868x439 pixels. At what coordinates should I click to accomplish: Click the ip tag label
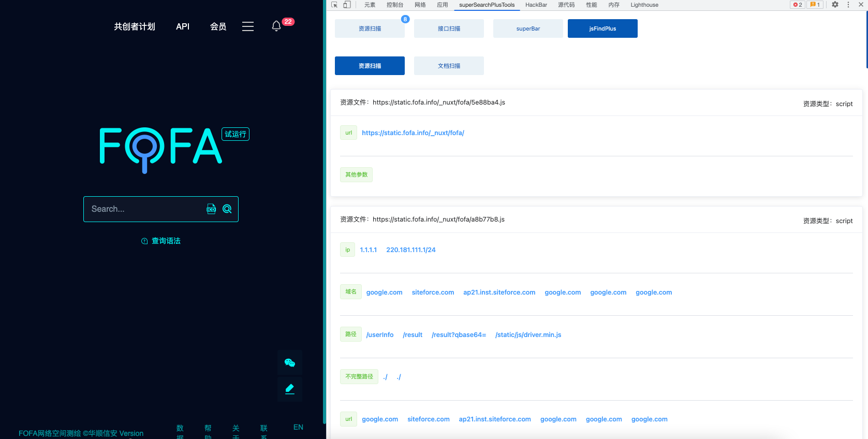348,250
